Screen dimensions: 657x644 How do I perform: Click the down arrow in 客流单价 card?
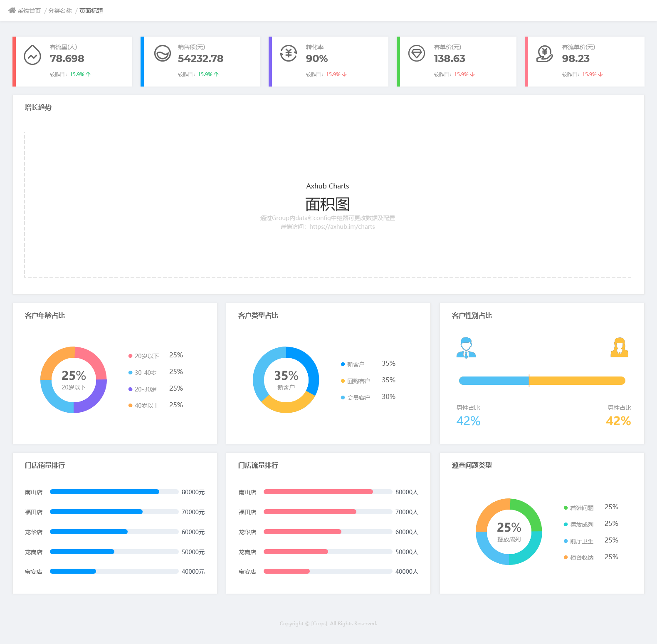[x=600, y=74]
